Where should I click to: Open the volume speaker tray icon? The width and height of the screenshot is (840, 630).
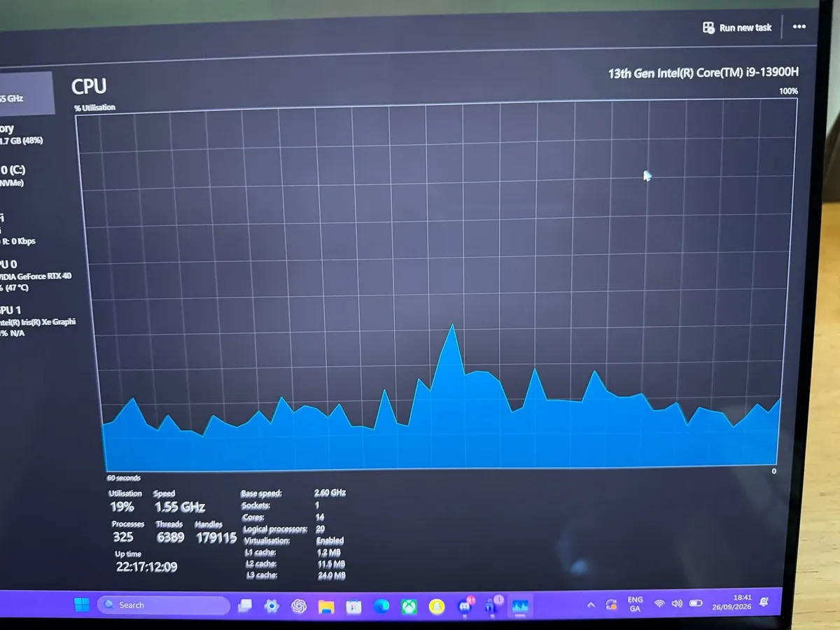[677, 603]
